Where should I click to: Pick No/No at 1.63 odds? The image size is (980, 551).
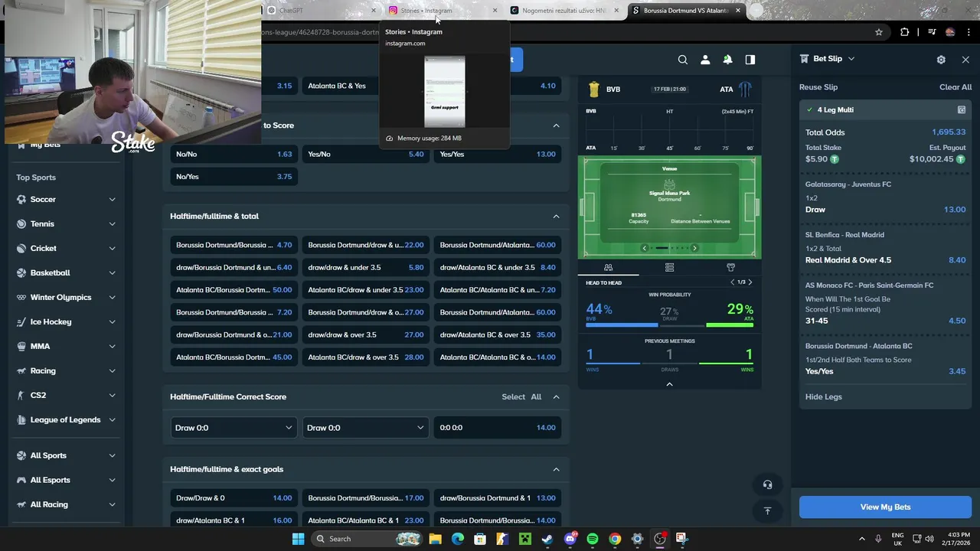[x=234, y=154]
